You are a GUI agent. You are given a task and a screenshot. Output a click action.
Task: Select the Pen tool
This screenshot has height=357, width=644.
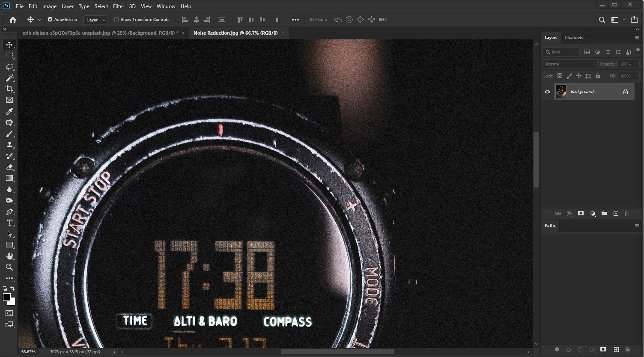tap(9, 212)
